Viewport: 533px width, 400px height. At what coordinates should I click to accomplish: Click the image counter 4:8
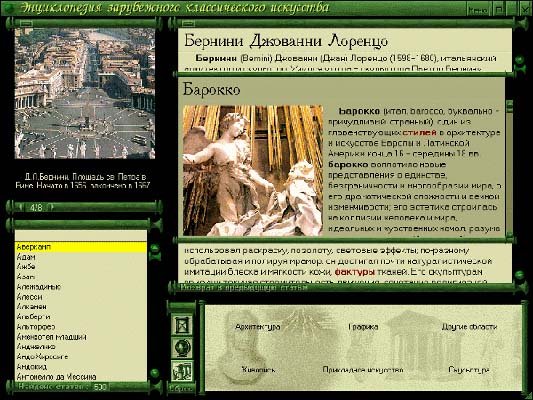[x=36, y=207]
